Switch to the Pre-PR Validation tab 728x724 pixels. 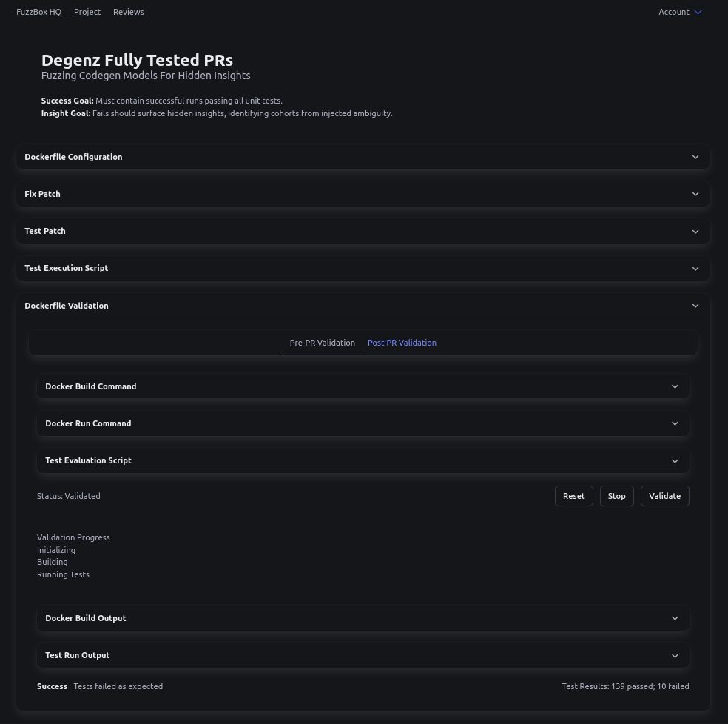coord(322,343)
